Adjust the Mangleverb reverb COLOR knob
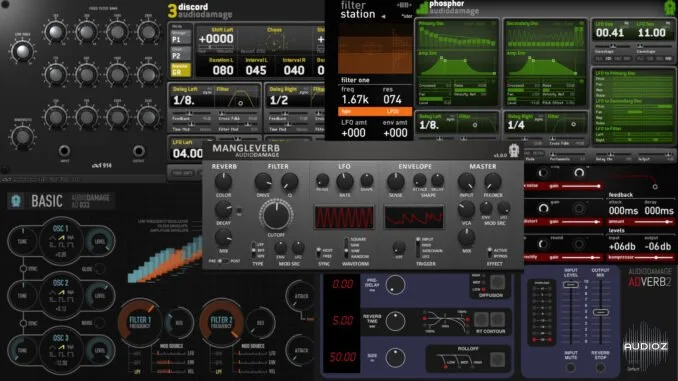The width and height of the screenshot is (678, 381). 223,182
